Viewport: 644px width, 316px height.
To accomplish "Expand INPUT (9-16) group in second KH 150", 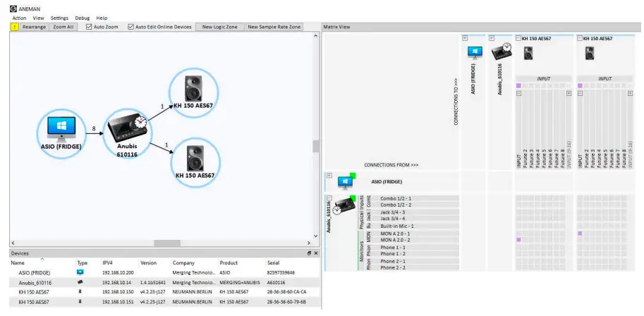I will [630, 94].
